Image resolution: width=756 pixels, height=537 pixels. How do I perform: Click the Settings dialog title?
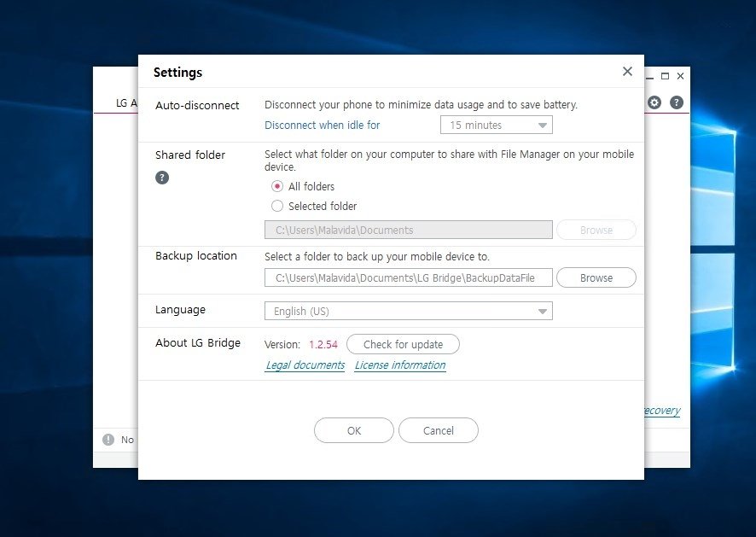point(178,73)
